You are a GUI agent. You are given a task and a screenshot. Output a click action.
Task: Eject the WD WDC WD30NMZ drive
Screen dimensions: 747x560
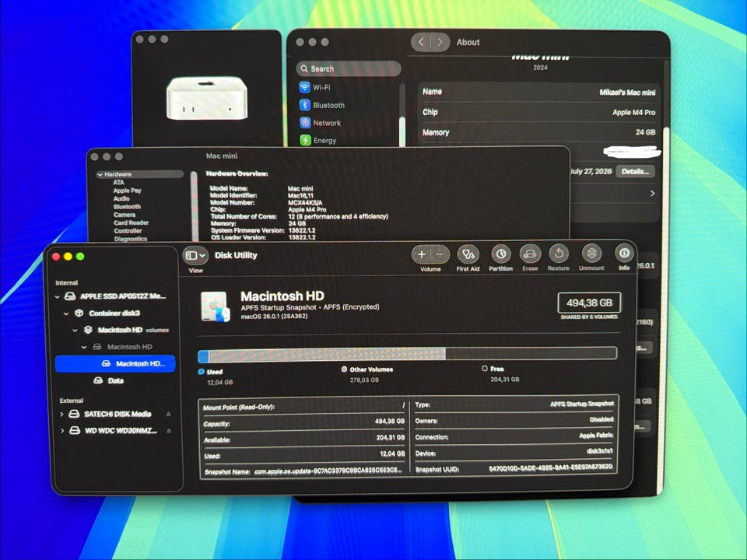(169, 430)
